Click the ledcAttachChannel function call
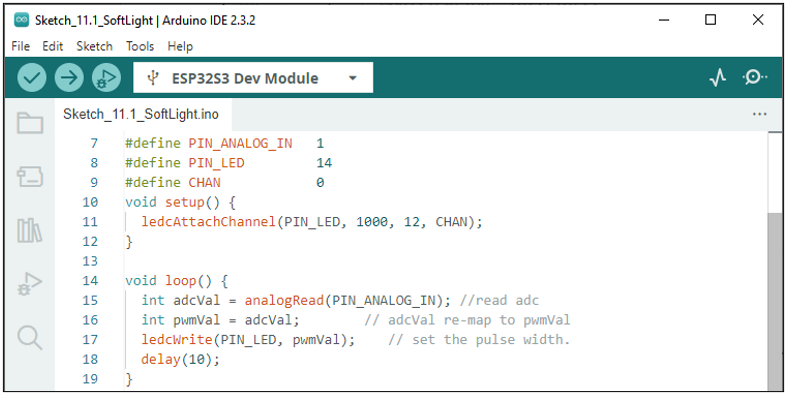The width and height of the screenshot is (790, 397). [208, 222]
